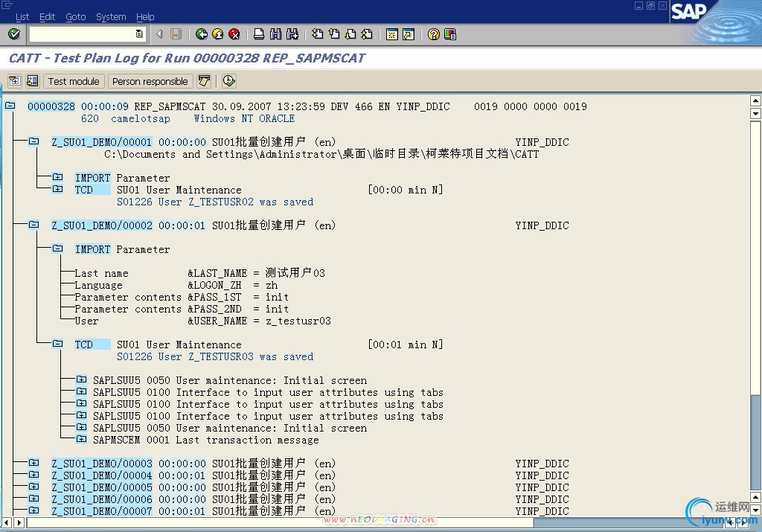Go to Next Page icon

350,34
